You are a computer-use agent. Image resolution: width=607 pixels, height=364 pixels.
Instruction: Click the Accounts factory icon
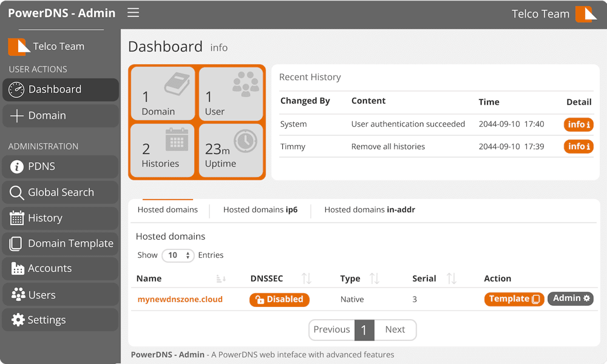click(18, 269)
